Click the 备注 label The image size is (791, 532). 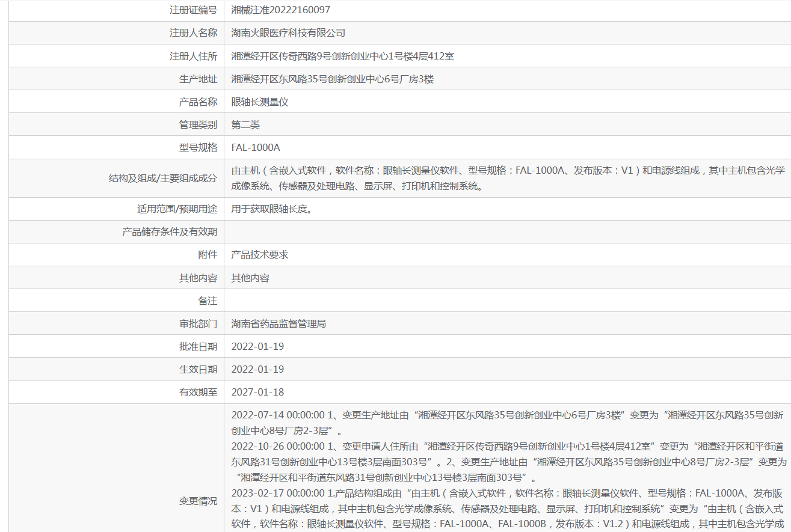coord(208,301)
